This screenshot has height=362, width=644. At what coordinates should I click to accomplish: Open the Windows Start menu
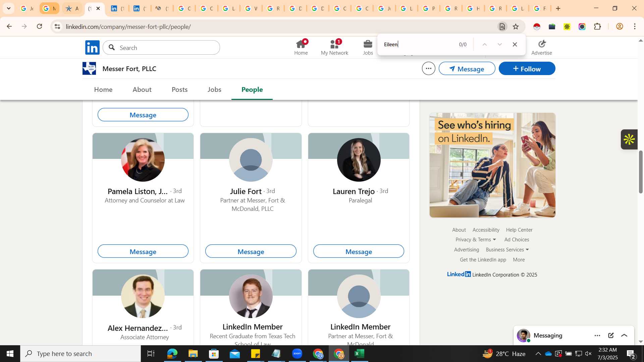pos(10,354)
